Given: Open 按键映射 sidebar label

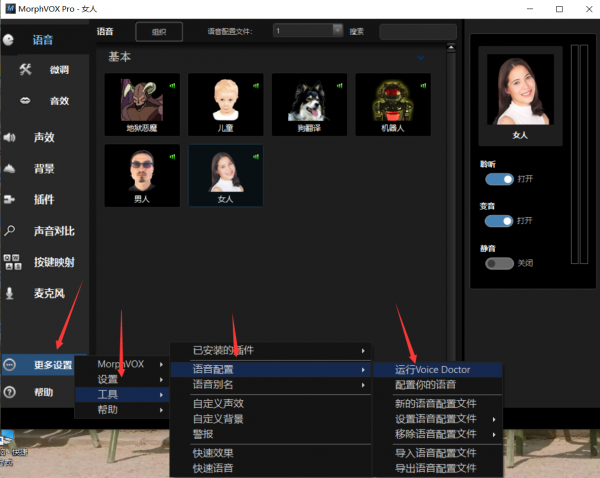Looking at the screenshot, I should coord(54,262).
